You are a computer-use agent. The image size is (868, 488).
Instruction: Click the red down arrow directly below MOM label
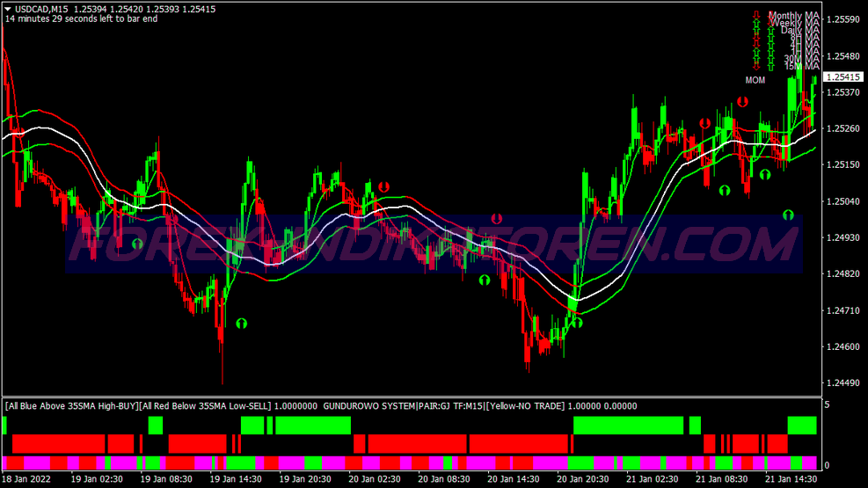coord(743,102)
